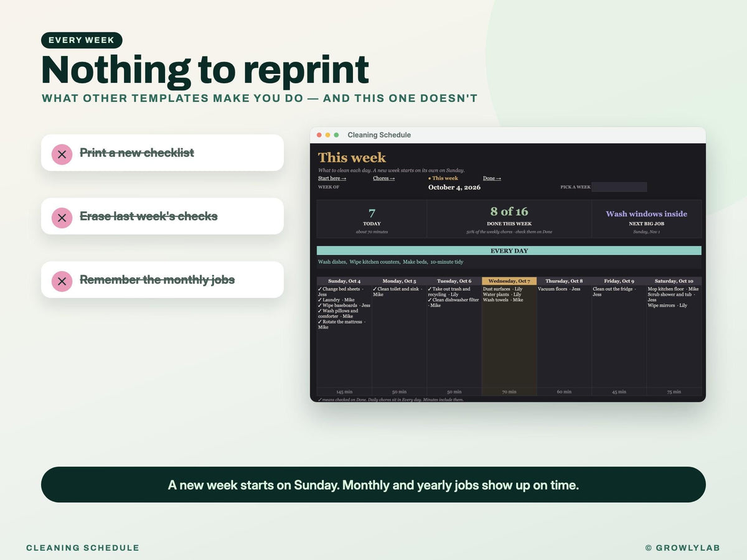Select the "Monday, Oct 5" column header

(399, 281)
